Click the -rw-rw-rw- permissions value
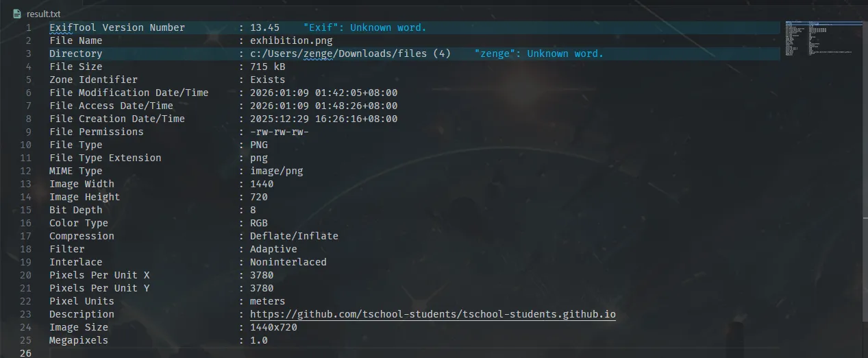 tap(280, 132)
